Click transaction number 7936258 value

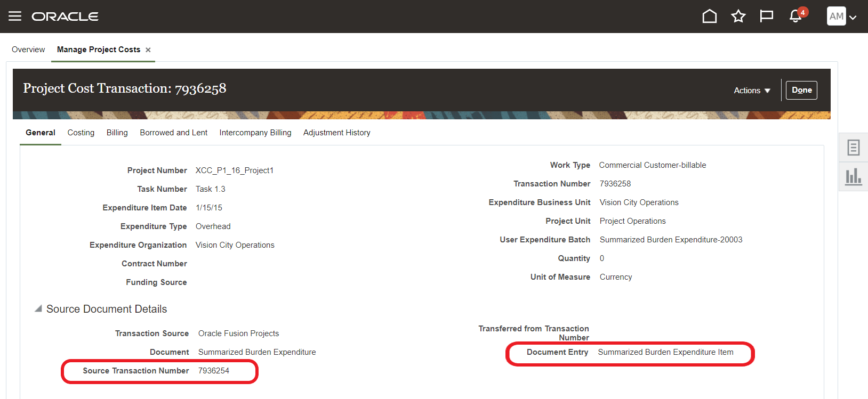[615, 184]
